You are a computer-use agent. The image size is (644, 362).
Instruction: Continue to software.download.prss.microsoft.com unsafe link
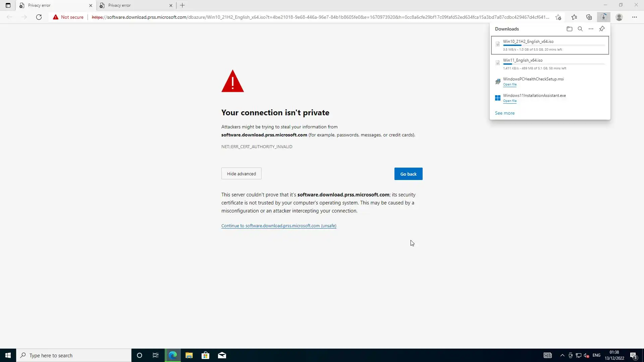pos(279,226)
